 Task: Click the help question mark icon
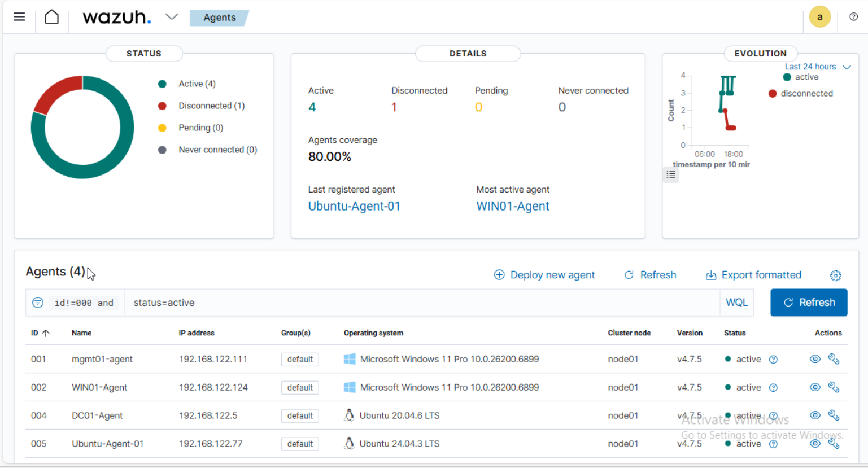(853, 16)
